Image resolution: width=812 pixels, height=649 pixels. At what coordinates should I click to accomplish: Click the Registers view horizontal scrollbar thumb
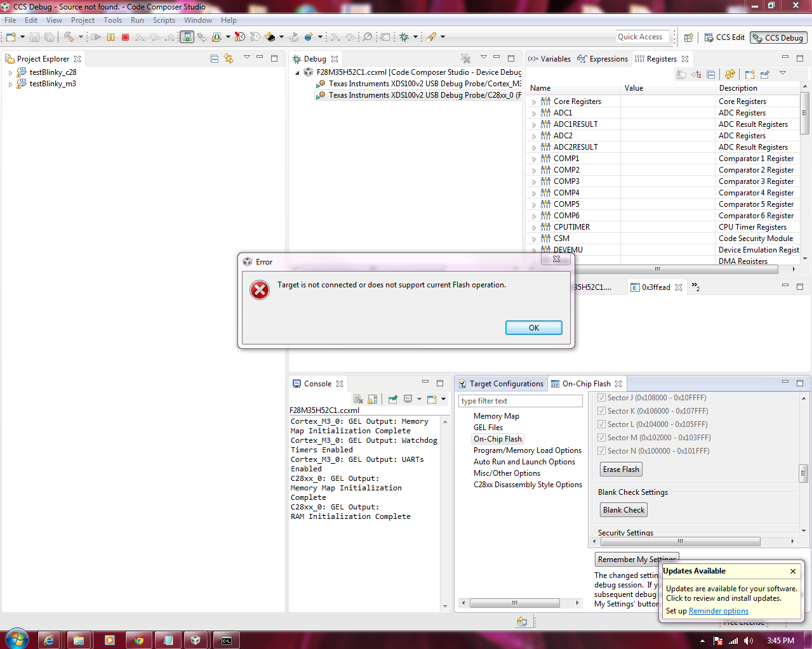[657, 269]
